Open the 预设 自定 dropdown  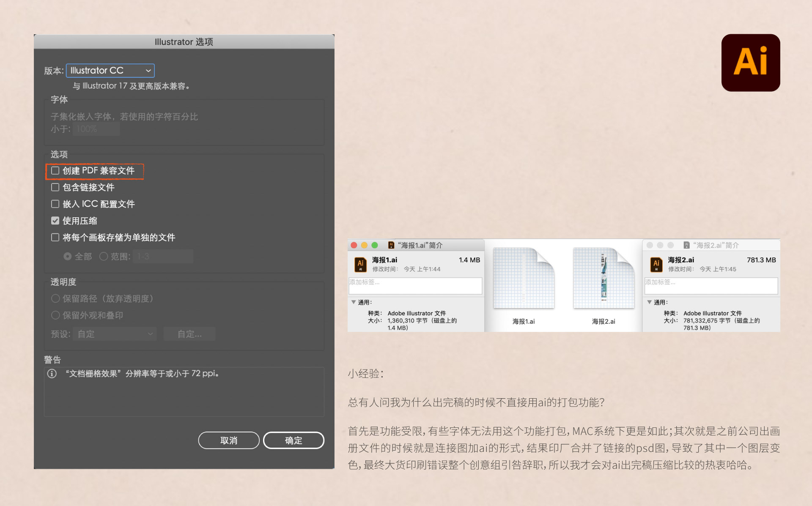click(115, 334)
